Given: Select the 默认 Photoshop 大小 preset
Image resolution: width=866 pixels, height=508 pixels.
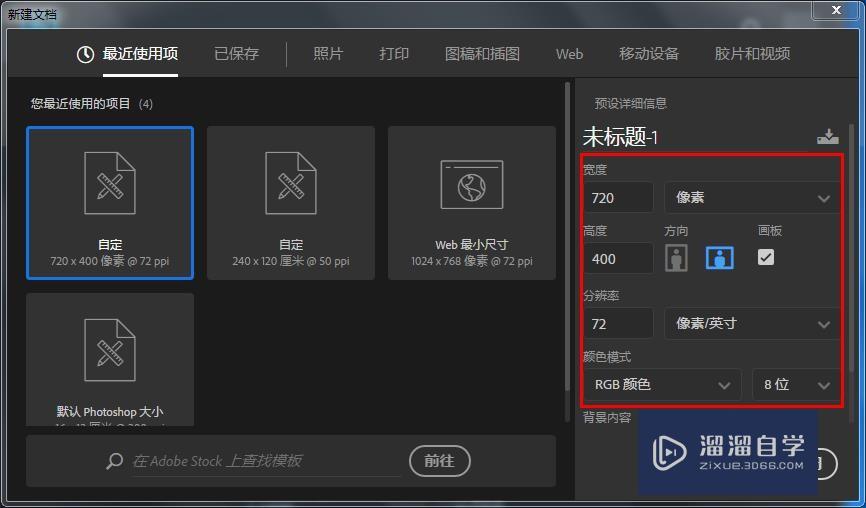Looking at the screenshot, I should (110, 359).
